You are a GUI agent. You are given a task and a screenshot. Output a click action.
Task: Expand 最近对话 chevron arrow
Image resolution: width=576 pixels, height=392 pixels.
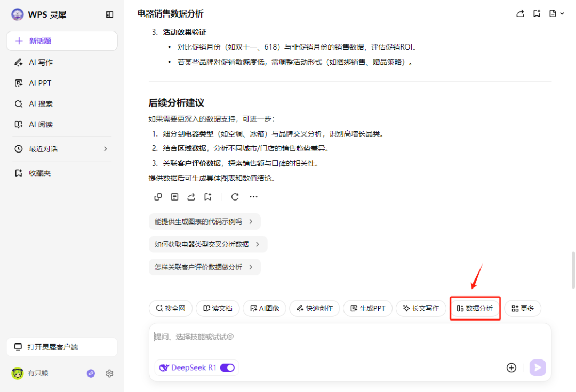point(106,149)
